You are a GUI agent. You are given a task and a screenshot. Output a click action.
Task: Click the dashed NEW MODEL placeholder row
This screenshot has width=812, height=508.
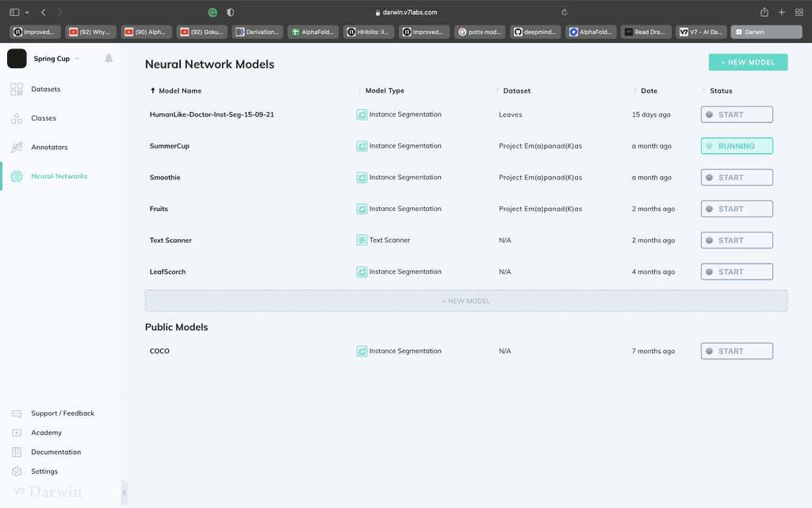point(466,300)
